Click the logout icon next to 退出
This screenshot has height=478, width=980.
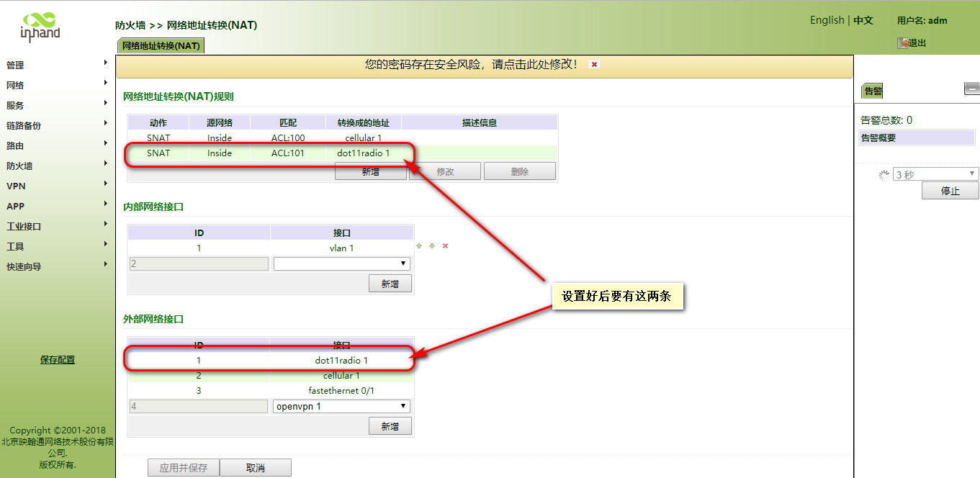coord(902,43)
